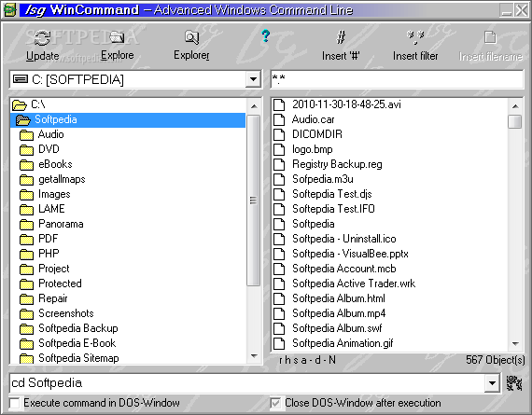Click file icon of 2010-11-30-18-48-25.avi

tap(279, 104)
